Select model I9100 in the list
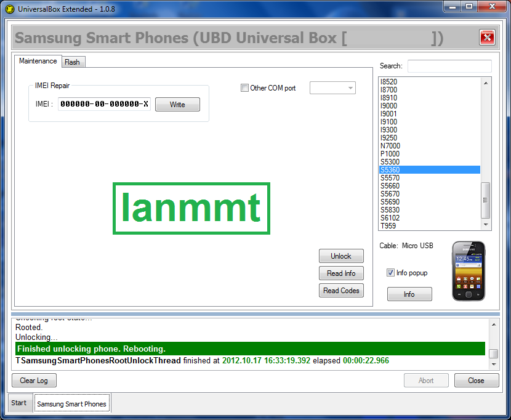The height and width of the screenshot is (420, 511). [430, 122]
